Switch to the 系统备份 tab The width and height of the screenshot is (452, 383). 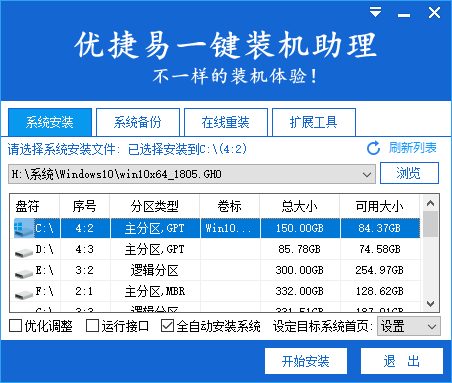pyautogui.click(x=138, y=122)
